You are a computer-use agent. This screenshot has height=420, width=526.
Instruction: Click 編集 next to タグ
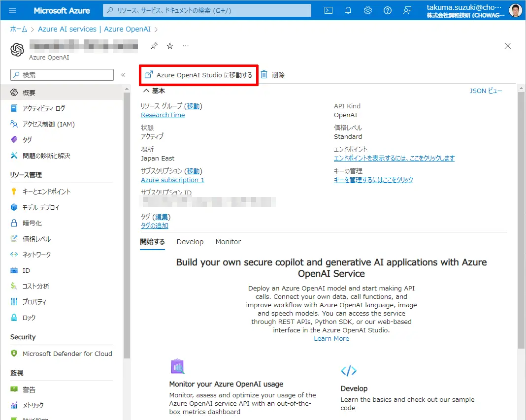[162, 217]
